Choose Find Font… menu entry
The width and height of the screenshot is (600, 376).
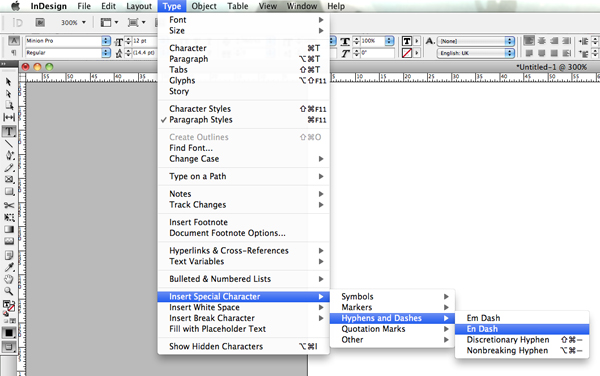[x=243, y=148]
